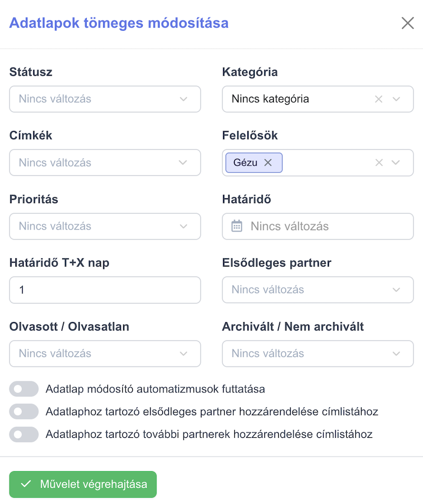Open the Archivált / Nem archivált dropdown
This screenshot has height=504, width=423.
(318, 354)
